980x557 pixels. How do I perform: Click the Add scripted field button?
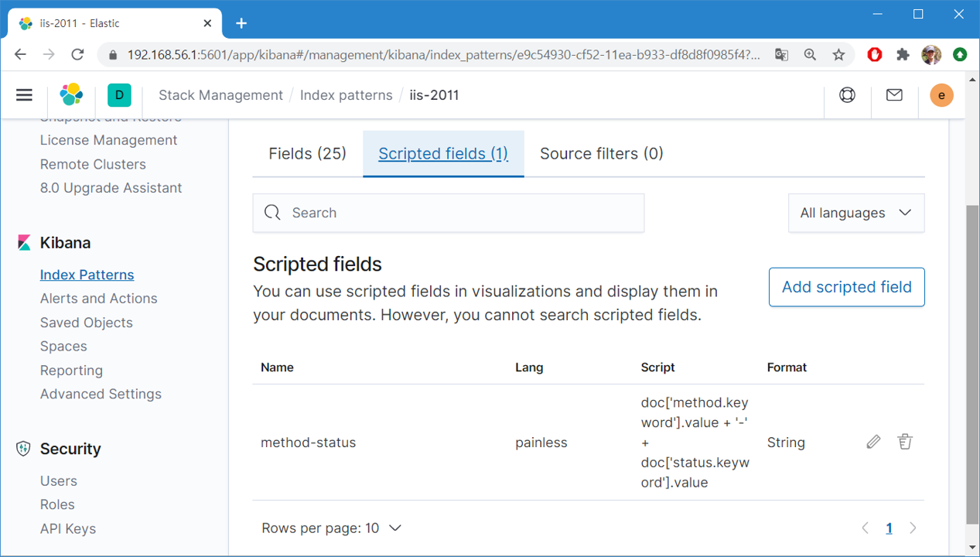coord(846,287)
